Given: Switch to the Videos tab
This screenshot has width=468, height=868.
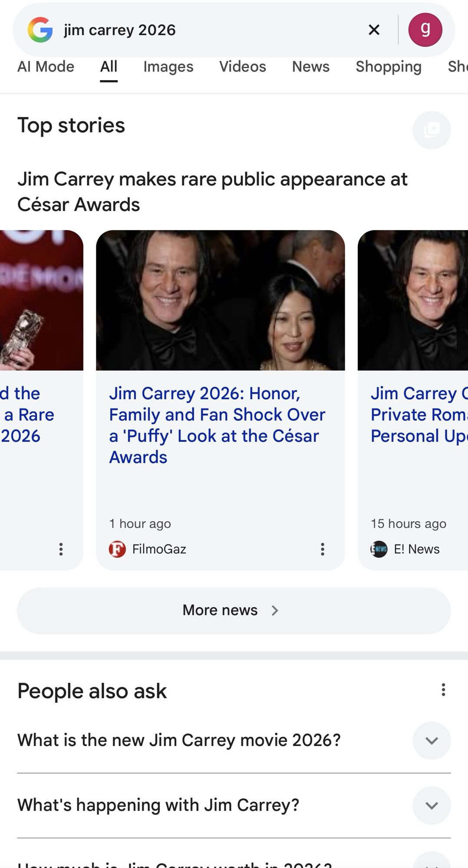Looking at the screenshot, I should pyautogui.click(x=242, y=66).
